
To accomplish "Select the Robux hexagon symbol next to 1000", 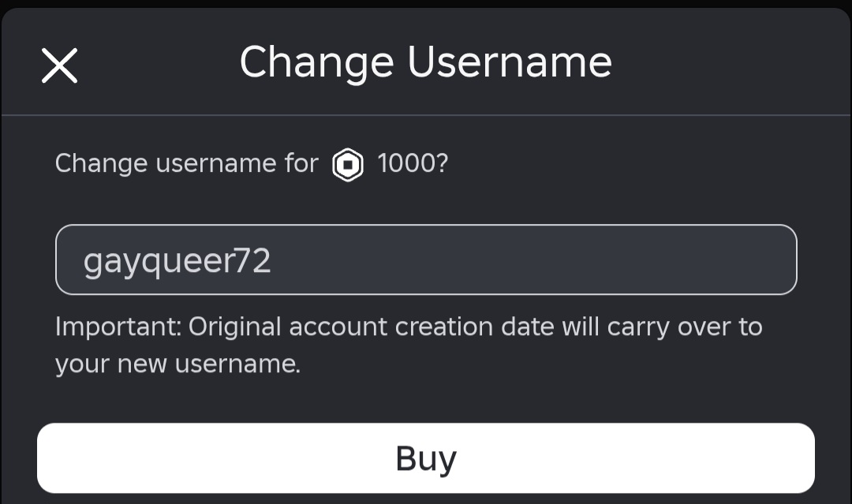I will pyautogui.click(x=347, y=165).
